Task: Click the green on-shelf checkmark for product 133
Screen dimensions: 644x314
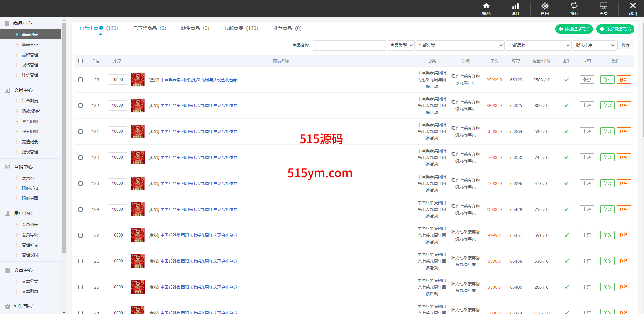Action: pos(566,80)
